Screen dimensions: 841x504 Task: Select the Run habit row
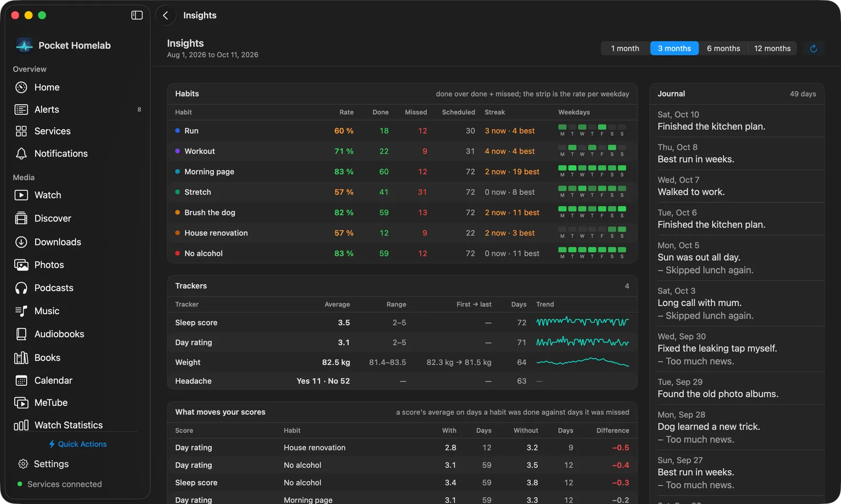point(402,131)
